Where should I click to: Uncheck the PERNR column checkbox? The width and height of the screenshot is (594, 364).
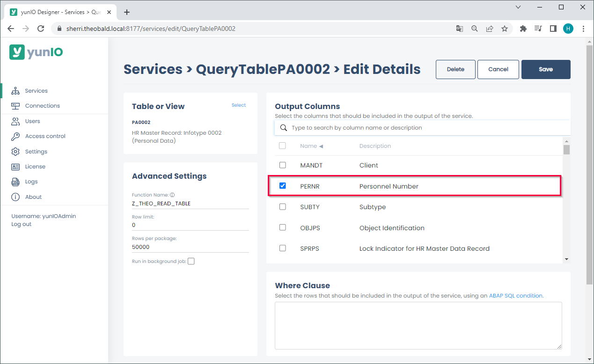283,186
